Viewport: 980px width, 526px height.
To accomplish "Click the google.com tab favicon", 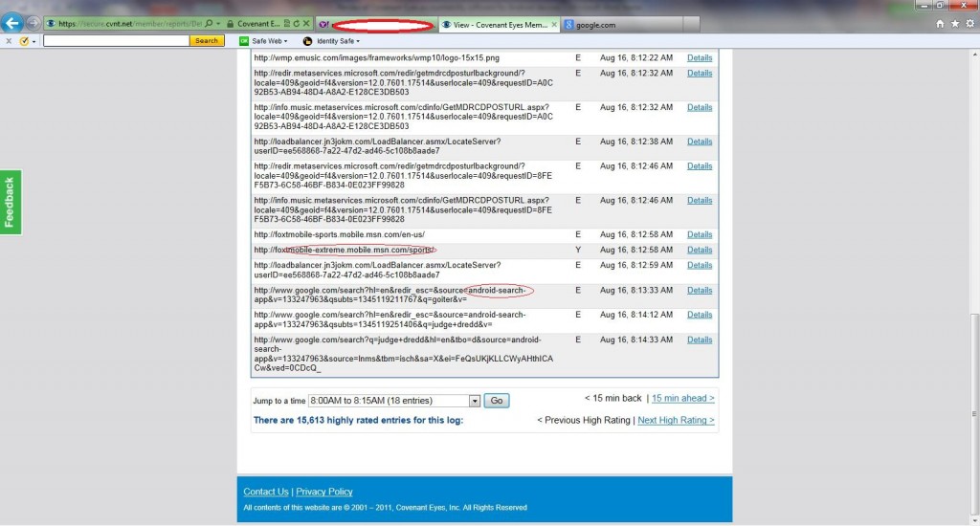I will [568, 25].
